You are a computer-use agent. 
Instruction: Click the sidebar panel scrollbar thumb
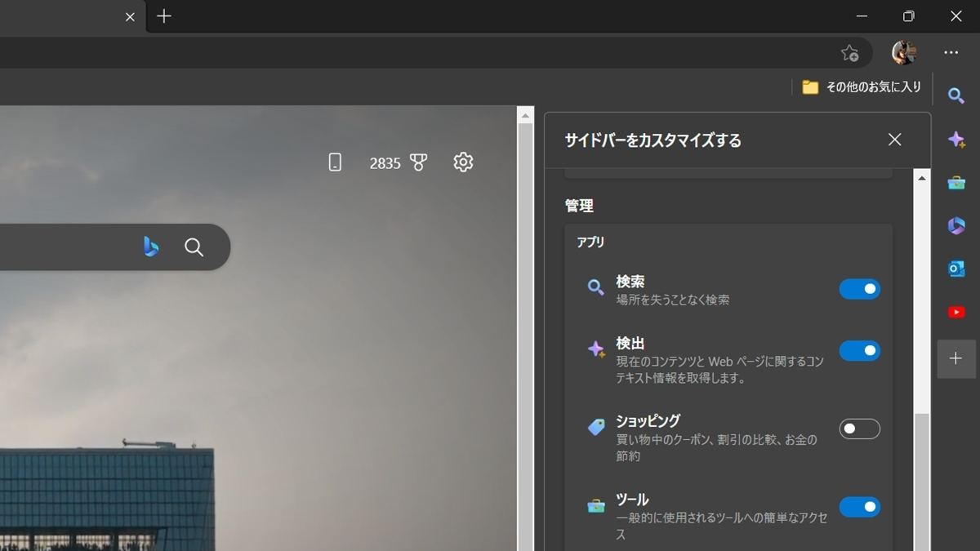coord(922,482)
